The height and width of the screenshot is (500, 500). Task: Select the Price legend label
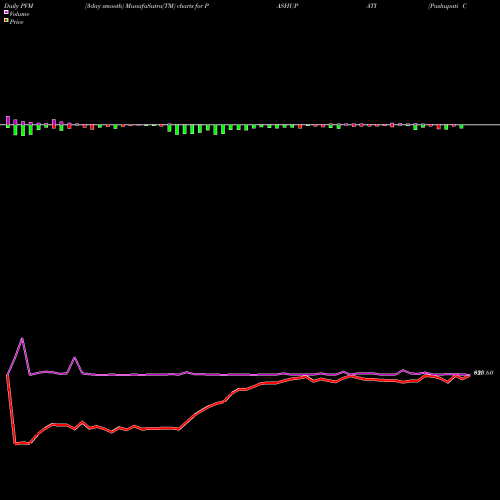coord(16,22)
